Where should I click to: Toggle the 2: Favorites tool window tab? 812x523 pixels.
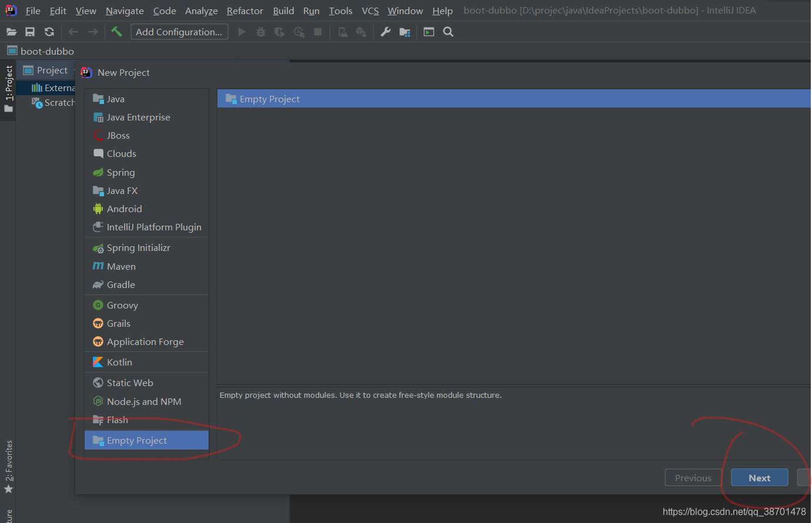8,467
